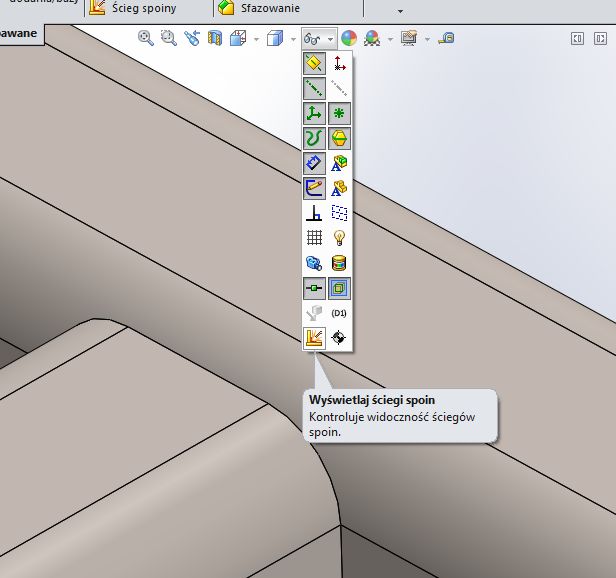Screen dimensions: 616x578
Task: Toggle view origins visibility
Action: pyautogui.click(x=340, y=63)
